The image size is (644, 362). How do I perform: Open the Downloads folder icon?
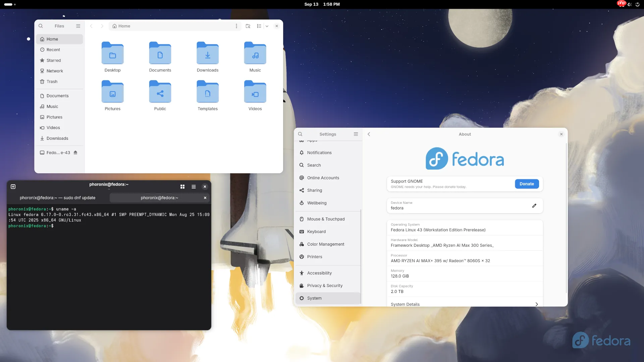click(207, 54)
